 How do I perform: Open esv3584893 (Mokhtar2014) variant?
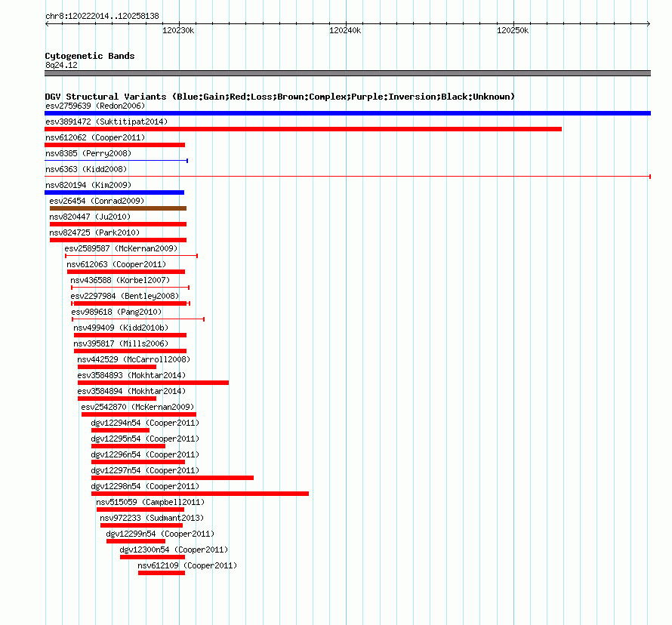131,375
